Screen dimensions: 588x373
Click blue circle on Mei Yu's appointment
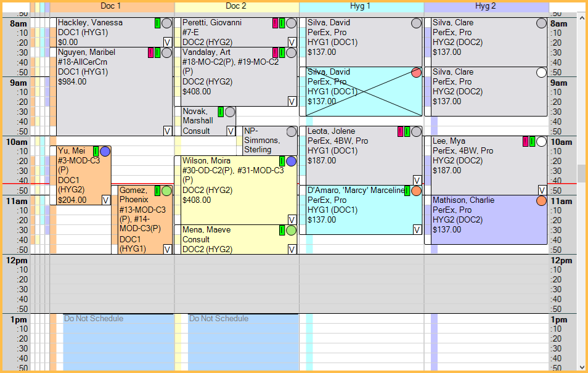point(105,152)
